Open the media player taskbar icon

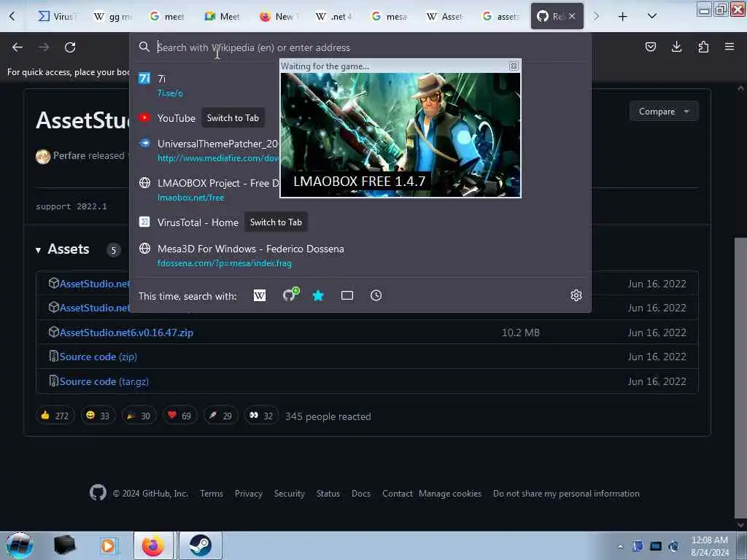click(108, 545)
